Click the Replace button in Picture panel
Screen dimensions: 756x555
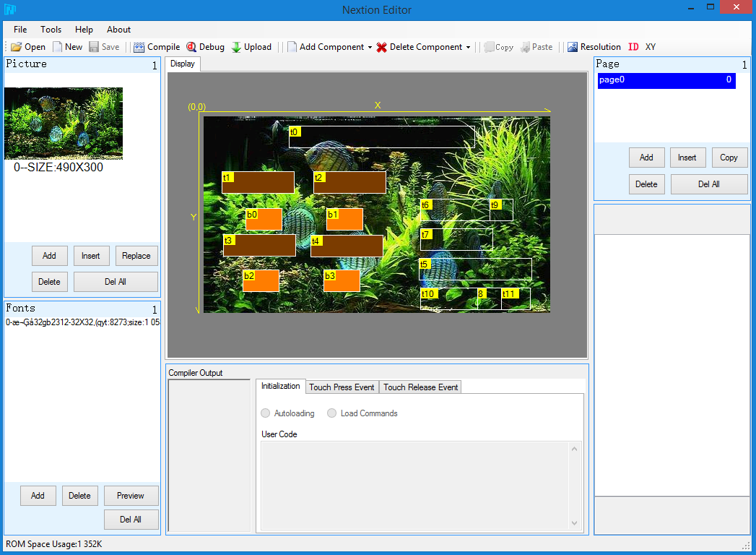pos(136,256)
